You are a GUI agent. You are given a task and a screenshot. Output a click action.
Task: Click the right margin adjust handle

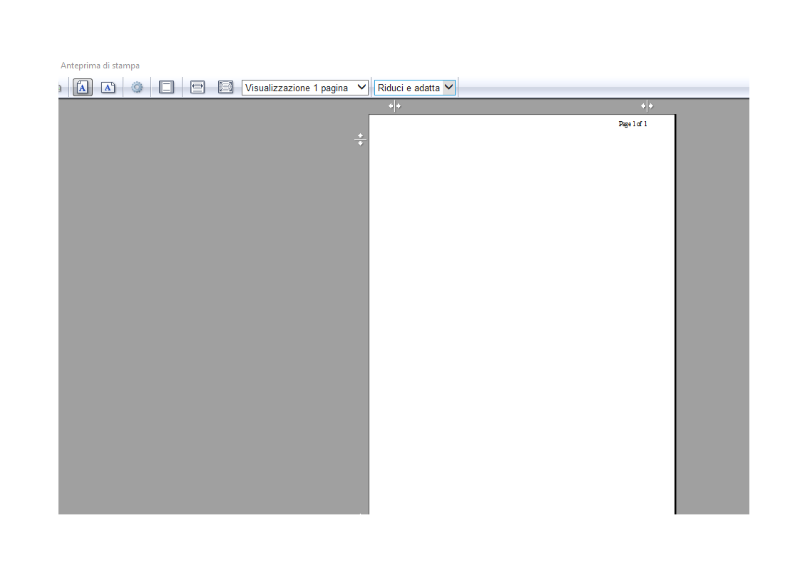[646, 106]
